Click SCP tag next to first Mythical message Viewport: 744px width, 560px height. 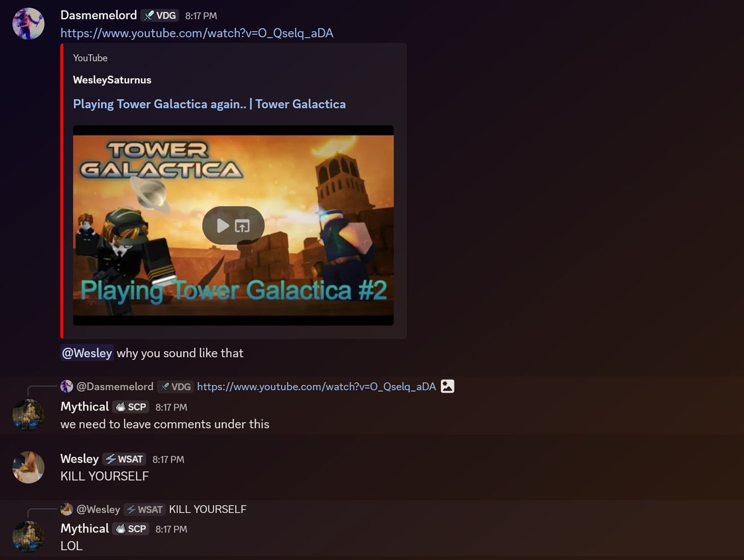(131, 407)
